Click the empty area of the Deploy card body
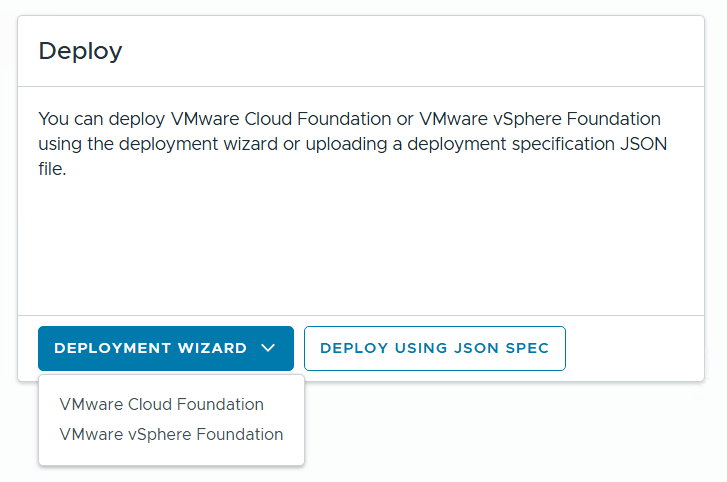 pyautogui.click(x=360, y=250)
